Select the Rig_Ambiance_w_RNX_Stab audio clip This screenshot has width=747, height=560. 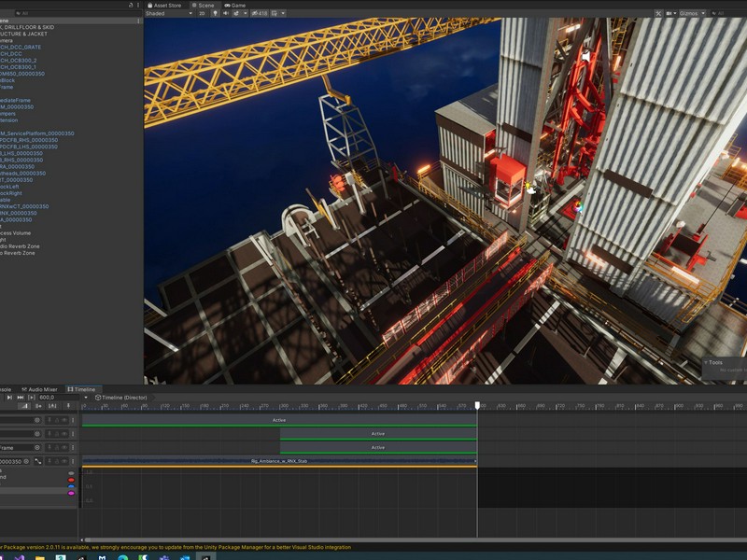coord(279,461)
